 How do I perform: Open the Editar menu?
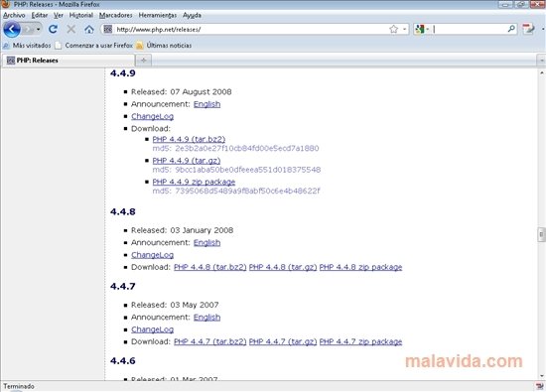pos(40,15)
